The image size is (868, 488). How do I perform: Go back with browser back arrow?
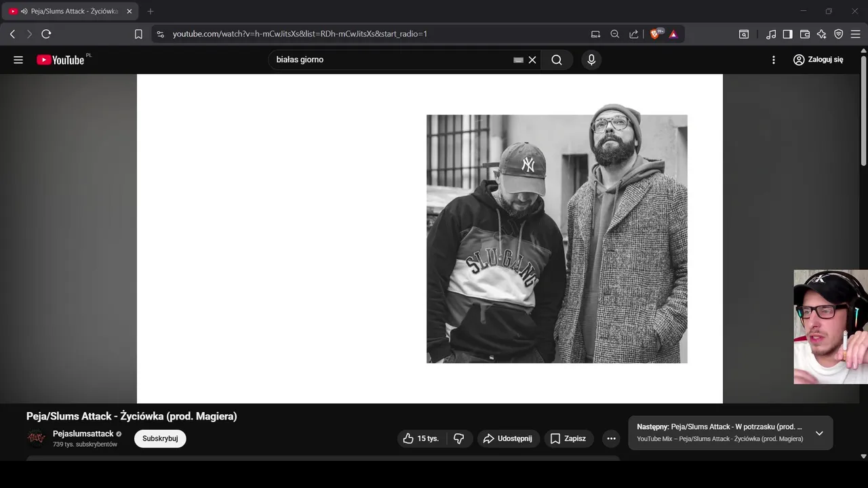(12, 34)
